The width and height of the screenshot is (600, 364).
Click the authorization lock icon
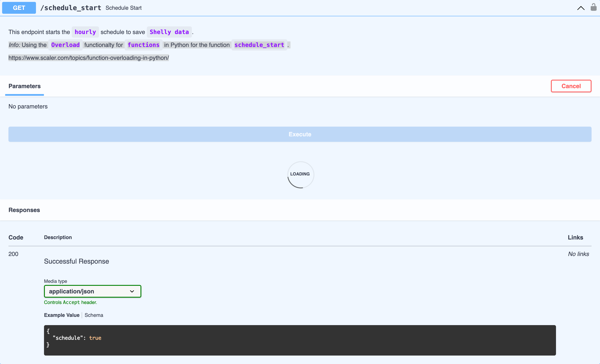point(593,7)
